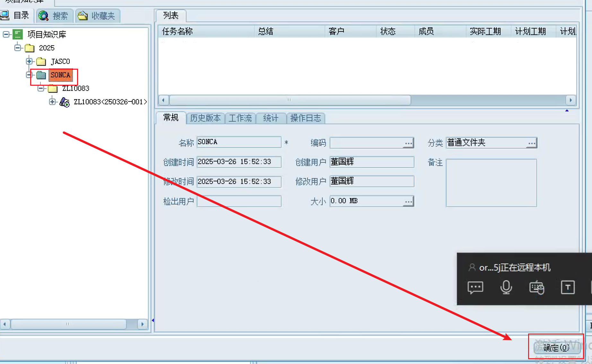The image size is (592, 364).
Task: Click the list horizontal scrollbar thumb
Action: coord(290,100)
